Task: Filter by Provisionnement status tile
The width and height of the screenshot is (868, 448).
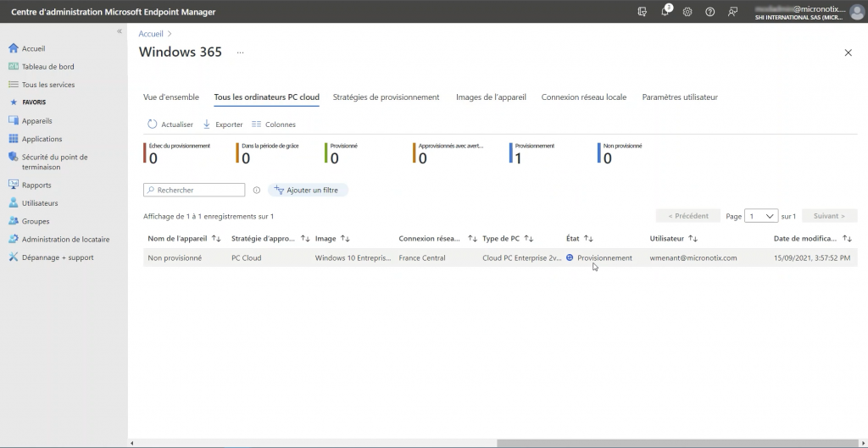Action: coord(532,153)
